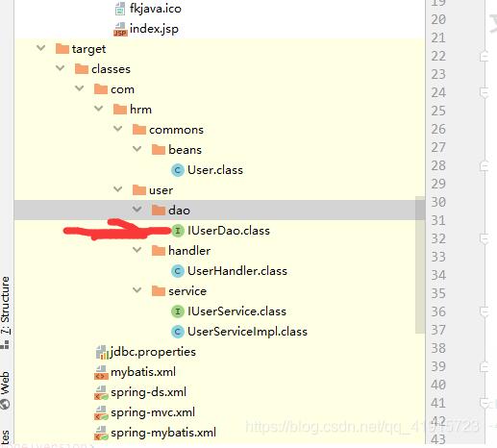Collapse the handler folder chevron
The image size is (497, 448).
[137, 250]
